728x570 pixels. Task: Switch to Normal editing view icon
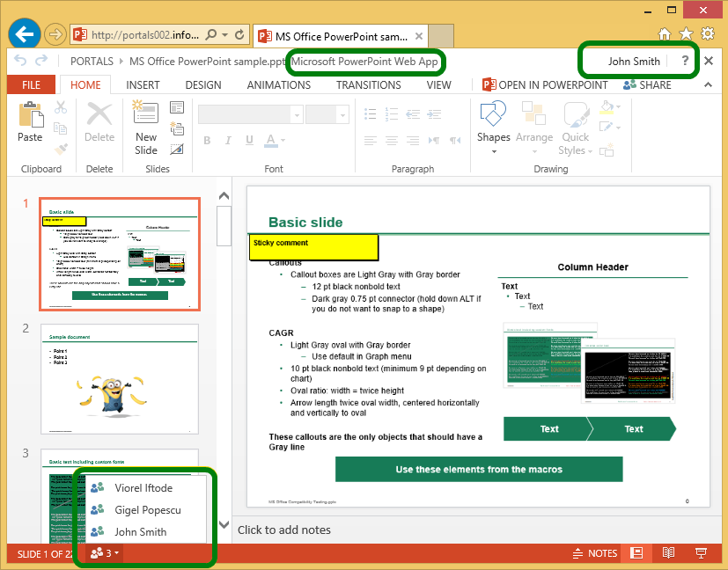636,552
